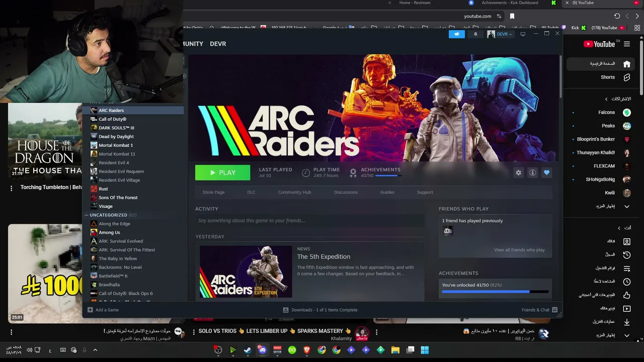The width and height of the screenshot is (644, 362).
Task: Open YouTube Watch Later icon
Action: tap(627, 282)
